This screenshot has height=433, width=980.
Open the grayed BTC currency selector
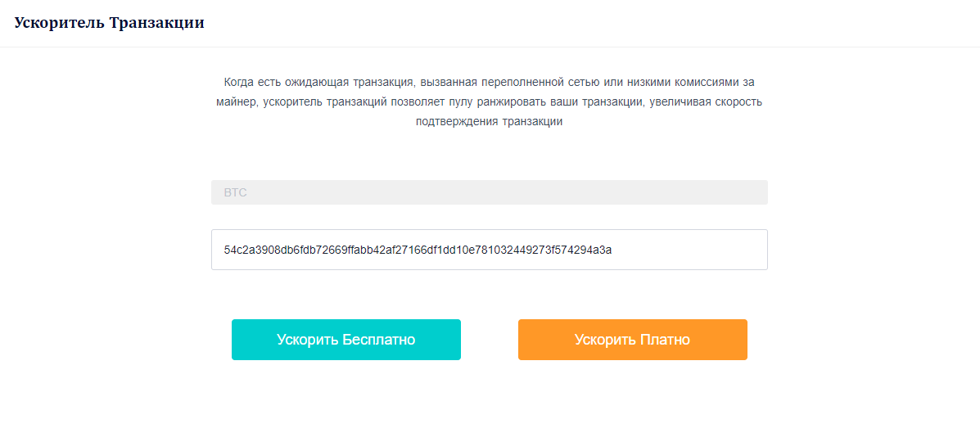490,192
